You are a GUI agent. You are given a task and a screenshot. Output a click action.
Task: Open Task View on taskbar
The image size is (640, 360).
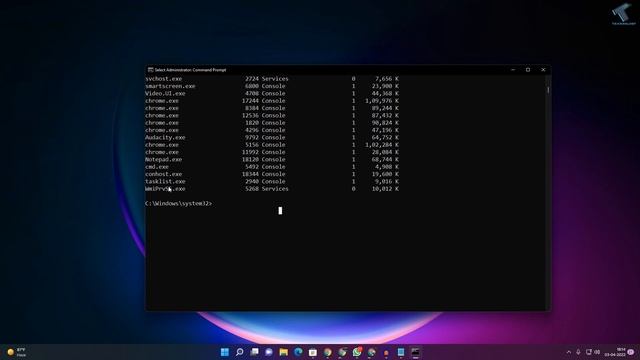pos(254,352)
